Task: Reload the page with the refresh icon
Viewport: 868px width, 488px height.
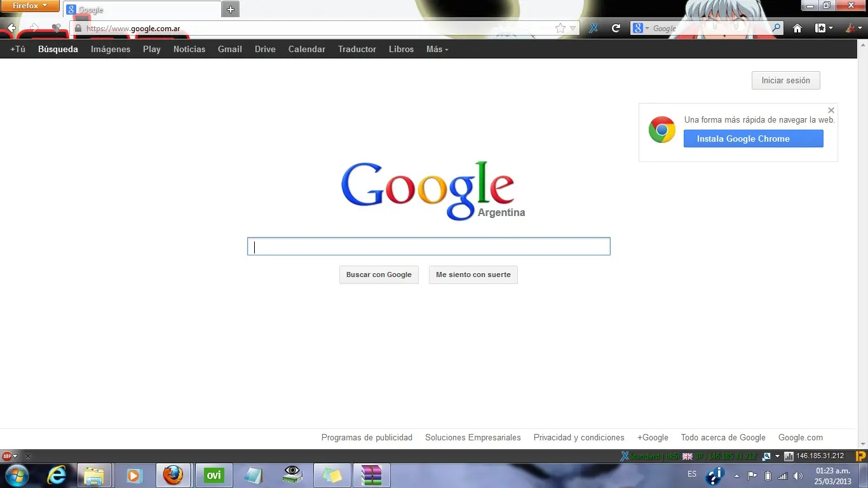Action: (616, 28)
